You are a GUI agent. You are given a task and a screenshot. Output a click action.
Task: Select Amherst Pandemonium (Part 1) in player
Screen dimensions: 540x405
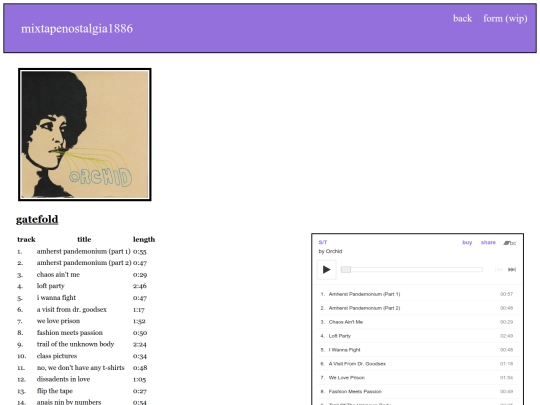point(364,294)
